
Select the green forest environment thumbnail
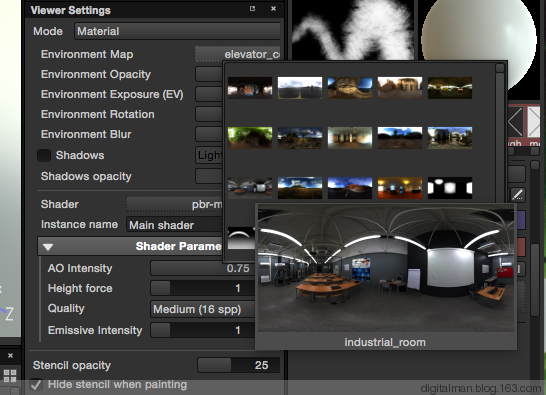pyautogui.click(x=250, y=138)
